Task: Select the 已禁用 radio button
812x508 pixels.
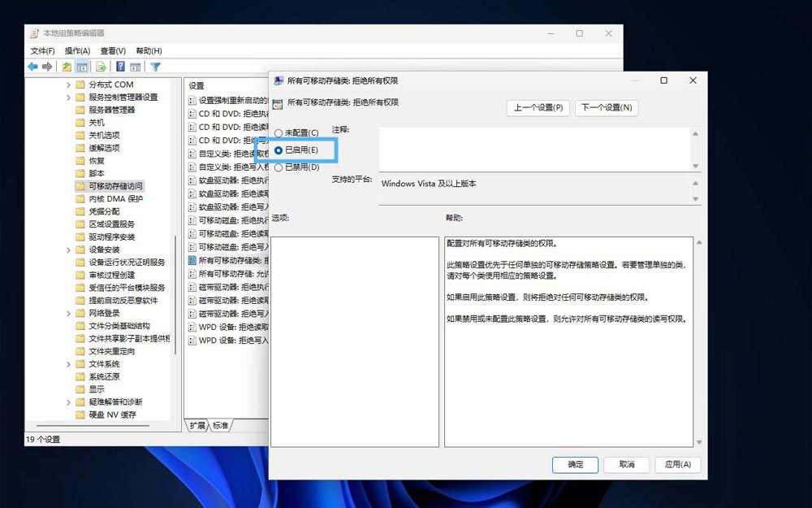Action: 279,167
